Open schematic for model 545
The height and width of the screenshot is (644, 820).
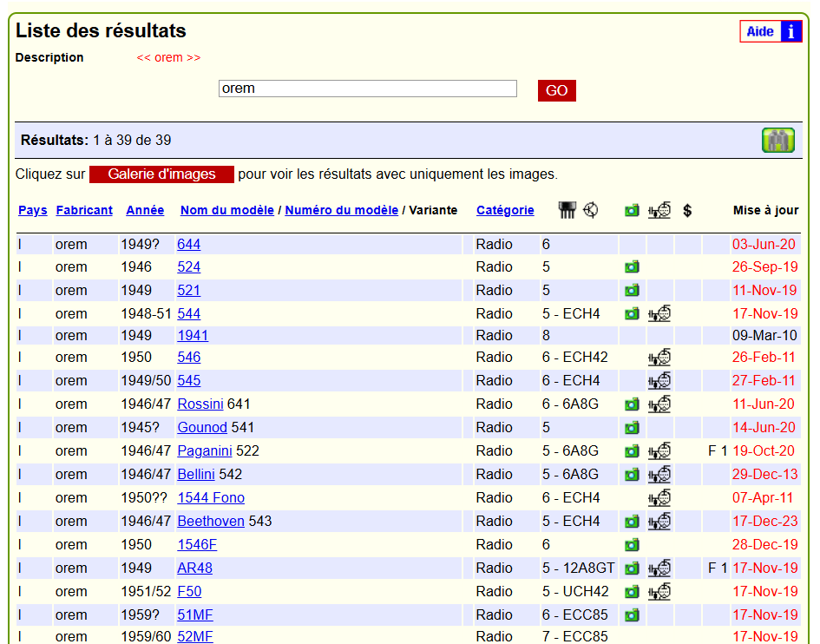pyautogui.click(x=659, y=380)
